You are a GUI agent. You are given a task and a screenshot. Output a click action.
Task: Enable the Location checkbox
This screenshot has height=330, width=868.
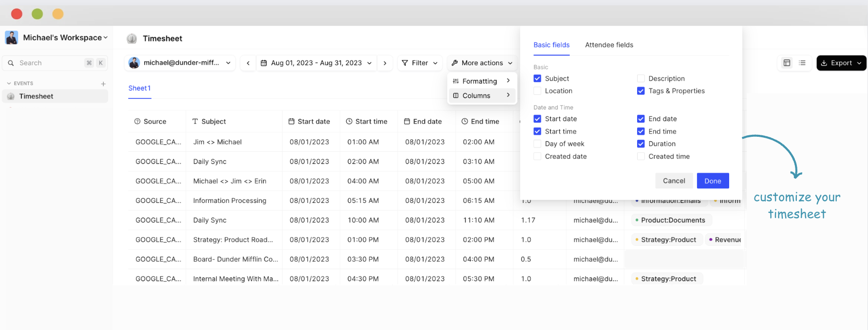click(x=537, y=91)
